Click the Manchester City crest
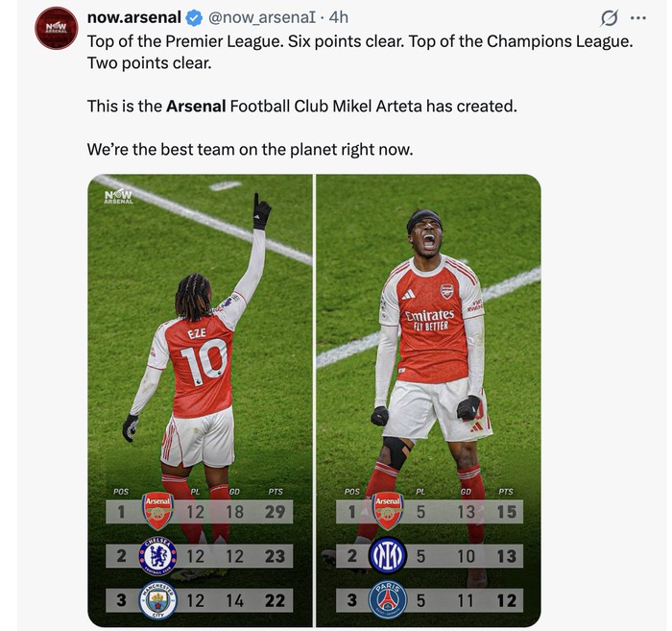 click(157, 600)
